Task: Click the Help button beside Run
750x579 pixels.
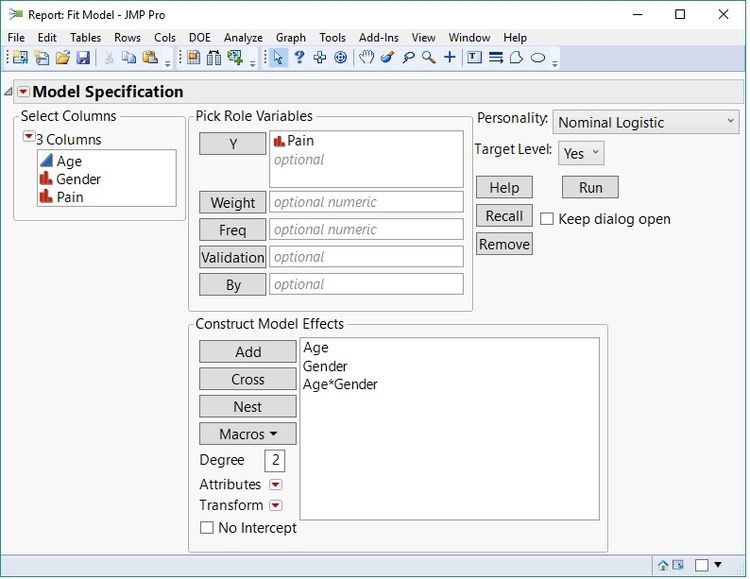Action: 504,187
